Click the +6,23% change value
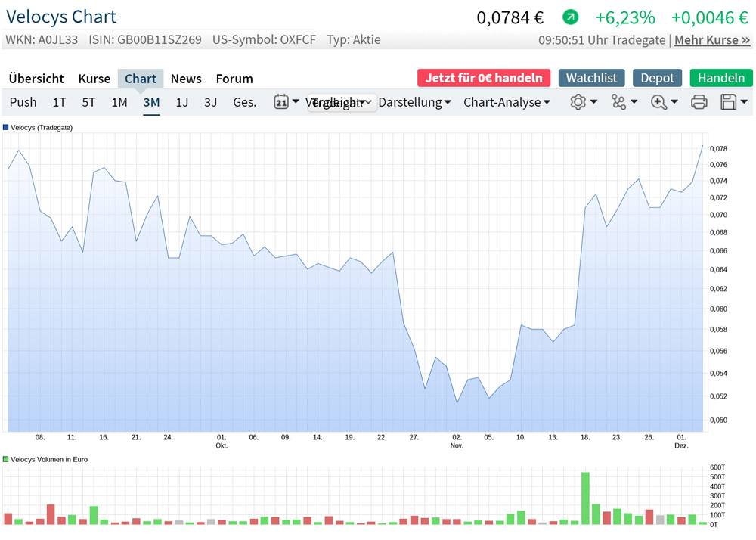 click(x=625, y=18)
